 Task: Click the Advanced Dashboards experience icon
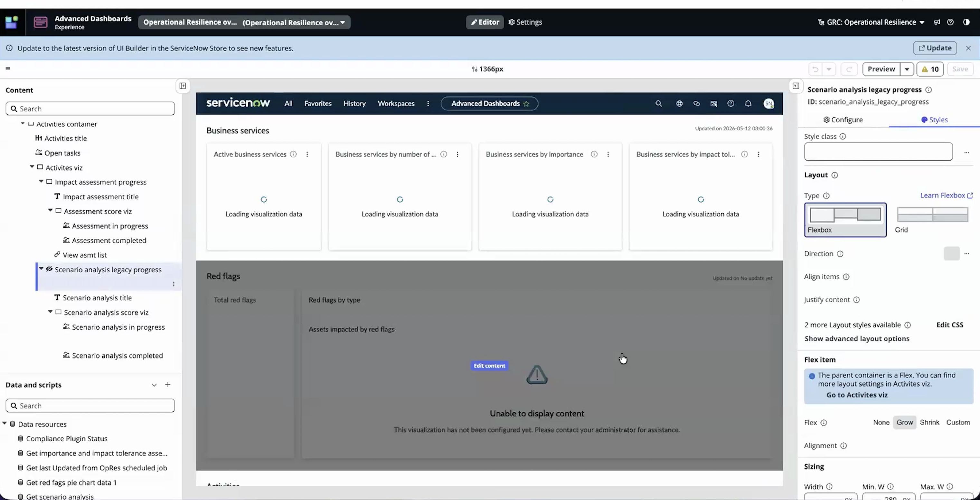click(x=40, y=22)
